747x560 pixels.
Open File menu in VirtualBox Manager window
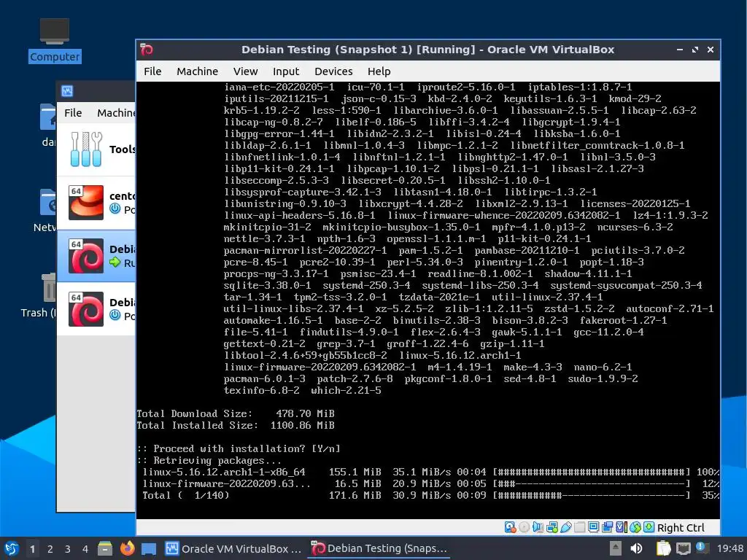(73, 113)
